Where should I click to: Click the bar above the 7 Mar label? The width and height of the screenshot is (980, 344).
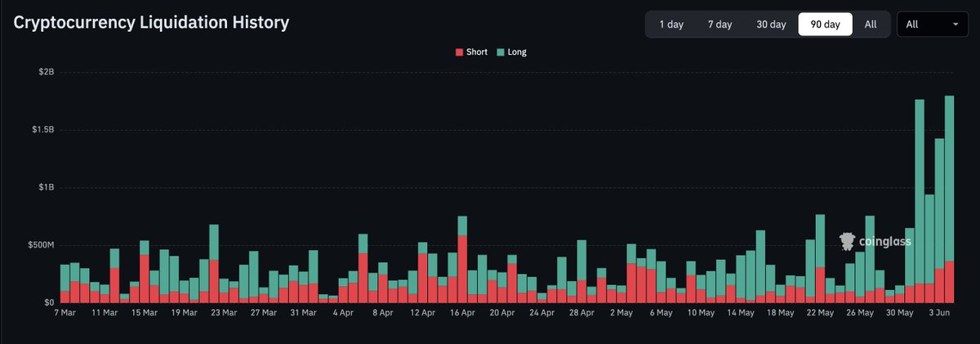(x=65, y=284)
